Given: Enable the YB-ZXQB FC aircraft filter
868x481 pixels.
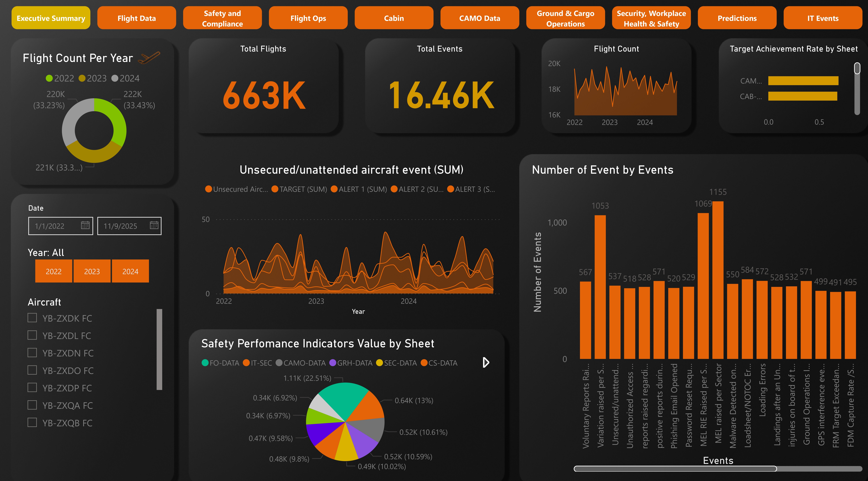Looking at the screenshot, I should 32,423.
